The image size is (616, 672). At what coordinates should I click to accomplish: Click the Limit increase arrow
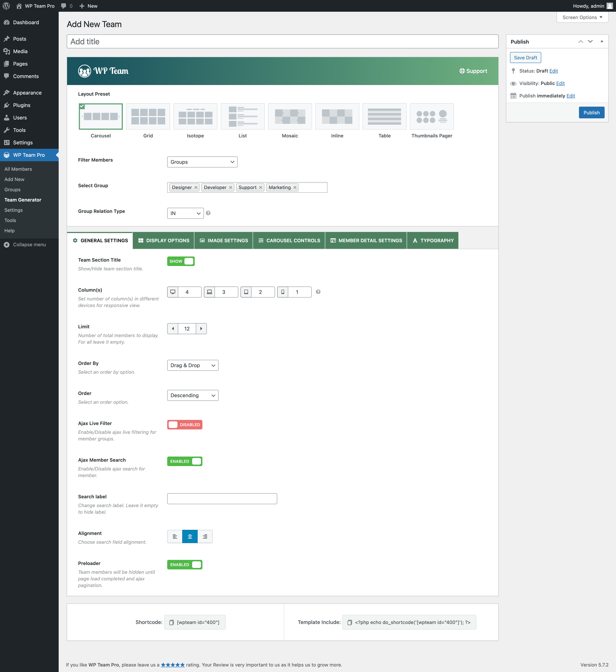[x=201, y=329]
